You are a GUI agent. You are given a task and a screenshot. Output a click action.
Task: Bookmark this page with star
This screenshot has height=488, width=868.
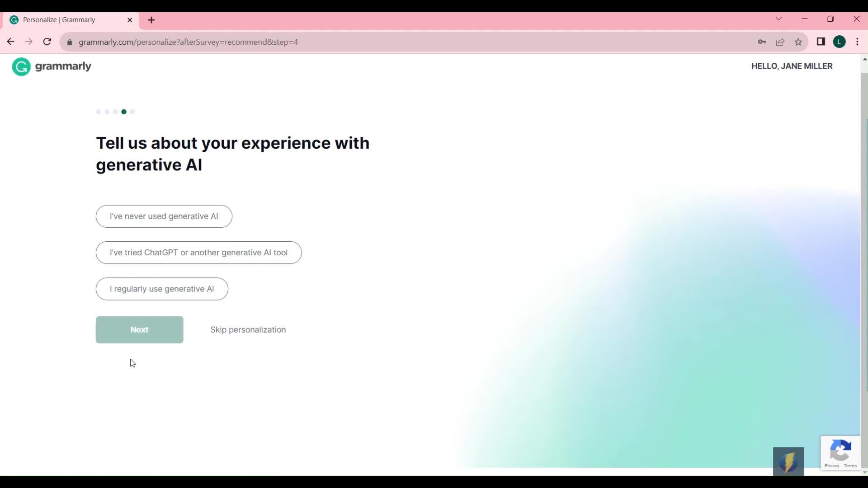click(798, 42)
